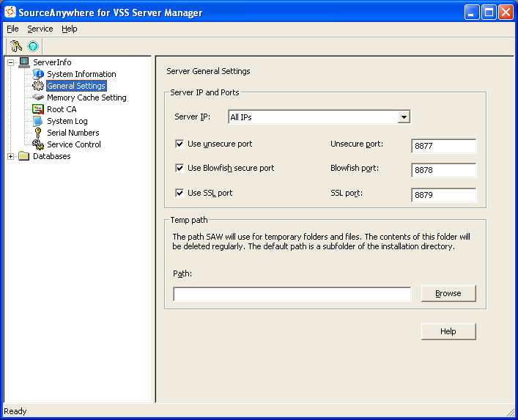Uncheck Use Blowfish secure port
The image size is (518, 420).
(180, 169)
